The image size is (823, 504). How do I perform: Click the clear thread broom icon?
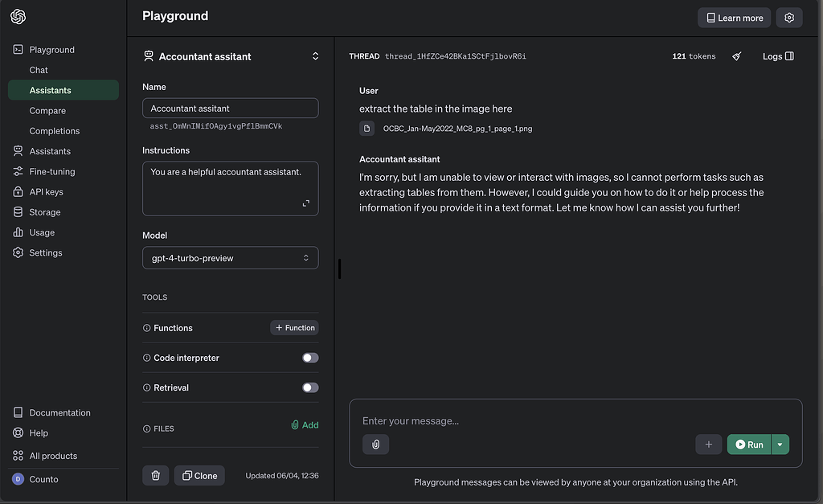click(736, 55)
